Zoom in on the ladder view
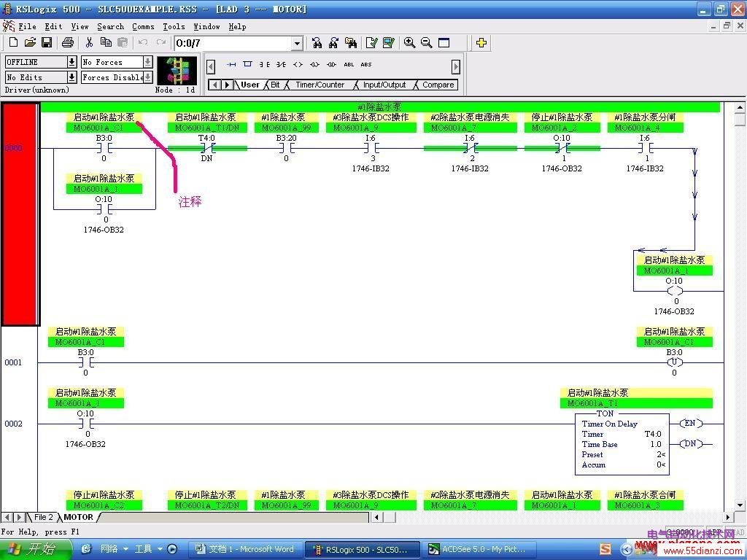 pos(409,43)
